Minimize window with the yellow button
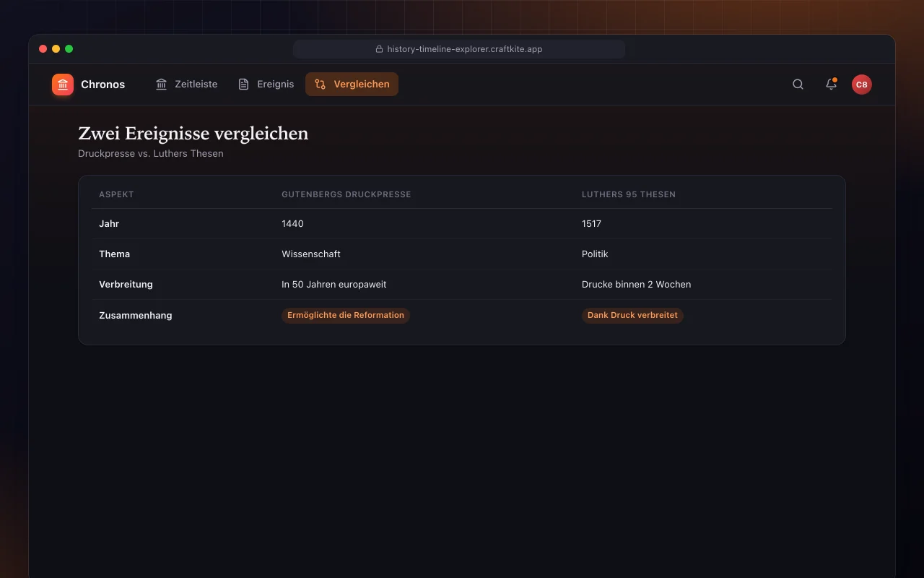Image resolution: width=924 pixels, height=578 pixels. [56, 49]
